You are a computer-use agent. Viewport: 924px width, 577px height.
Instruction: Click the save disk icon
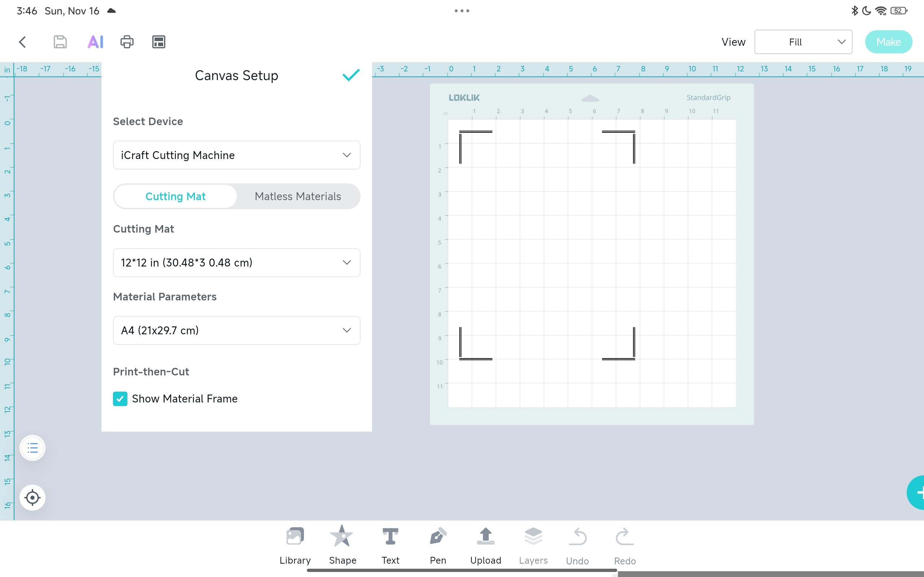[x=60, y=42]
